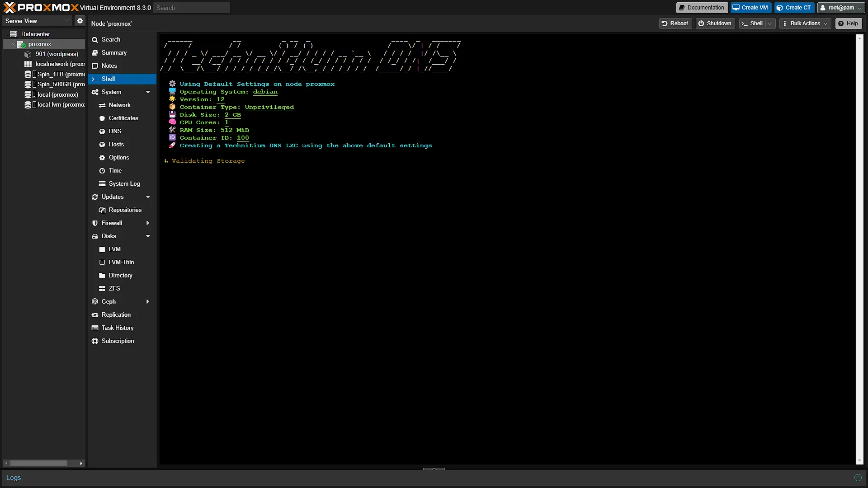The image size is (868, 488).
Task: Collapse the Datacenter tree node
Action: click(x=6, y=34)
